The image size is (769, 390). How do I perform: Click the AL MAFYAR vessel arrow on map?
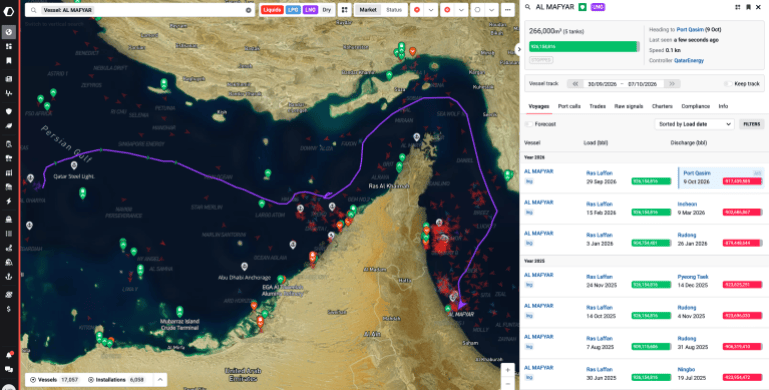coord(461,304)
